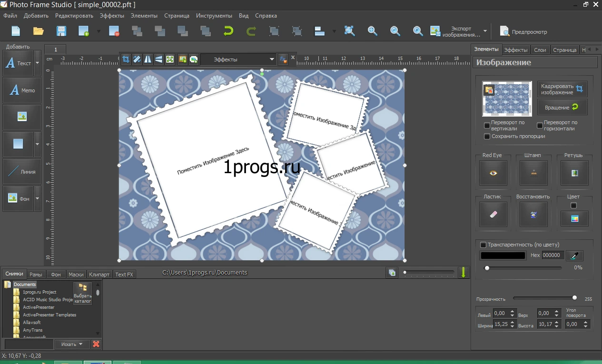602x364 pixels.
Task: Open the Эффекты menu in menu bar
Action: click(112, 16)
